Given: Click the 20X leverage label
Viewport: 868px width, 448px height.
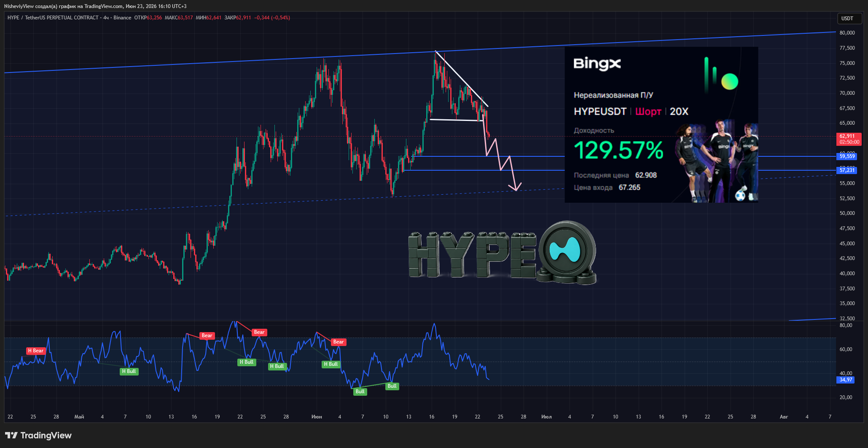Looking at the screenshot, I should 679,112.
